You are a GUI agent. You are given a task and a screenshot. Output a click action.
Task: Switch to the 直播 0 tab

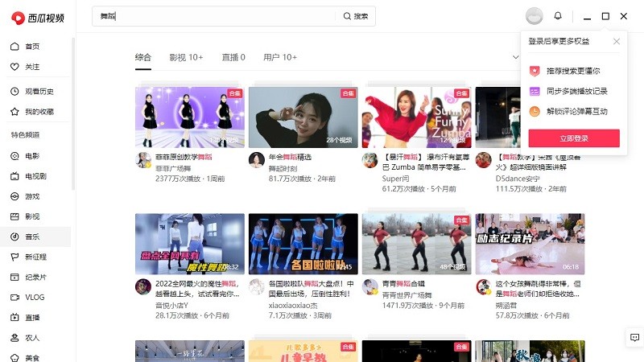[233, 57]
